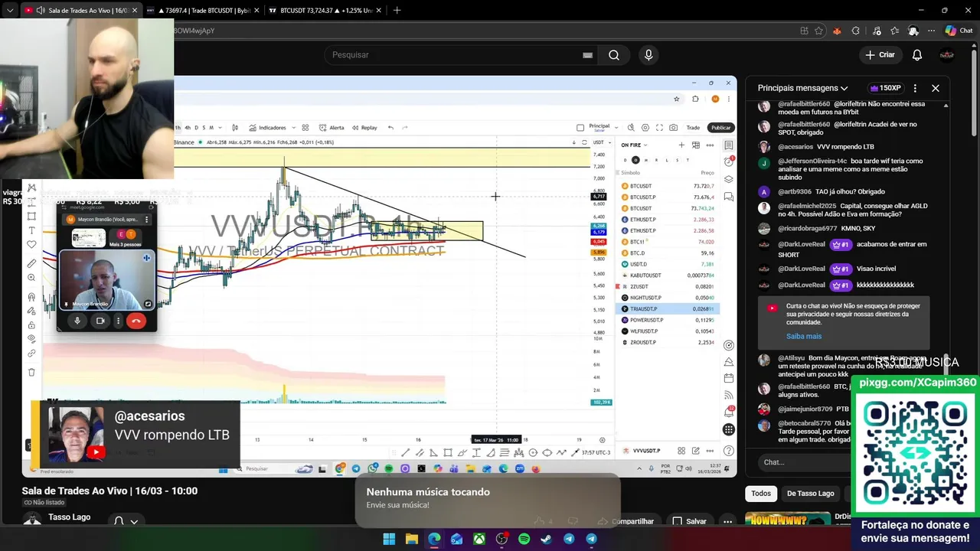The width and height of the screenshot is (980, 551).
Task: Open the watchlist panel icon in right sidebar
Action: (729, 145)
